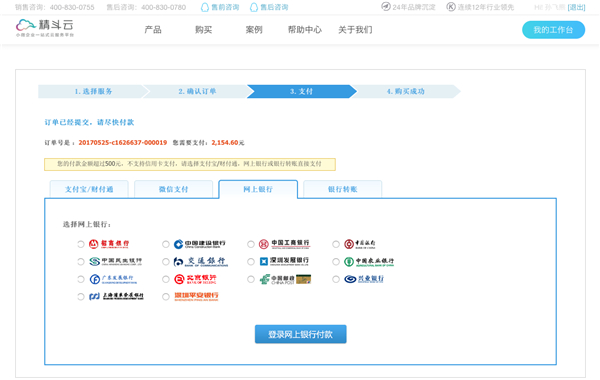Click the 交通银行 logo
600x380 pixels.
[x=201, y=261]
